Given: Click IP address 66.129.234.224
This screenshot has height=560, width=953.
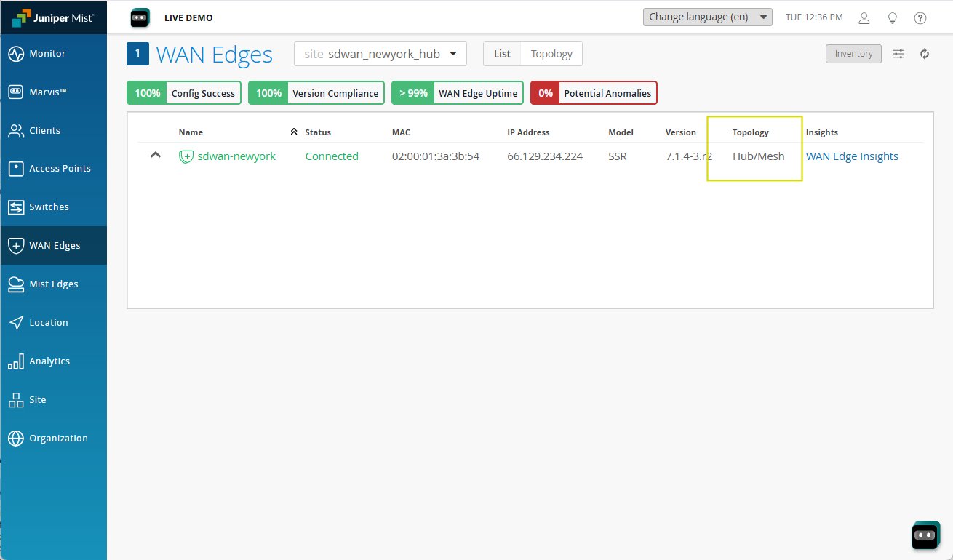Looking at the screenshot, I should tap(545, 156).
